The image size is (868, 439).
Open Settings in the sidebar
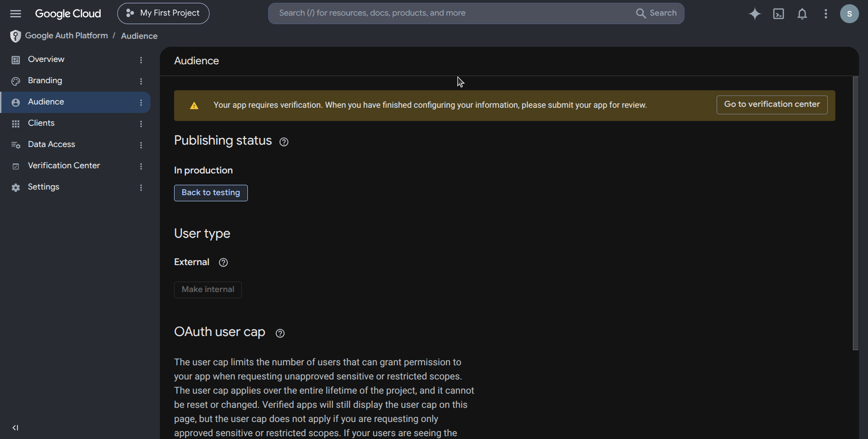75,187
